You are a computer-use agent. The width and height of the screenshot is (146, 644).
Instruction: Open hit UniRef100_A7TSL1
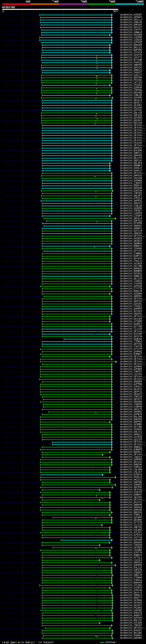(x=131, y=558)
